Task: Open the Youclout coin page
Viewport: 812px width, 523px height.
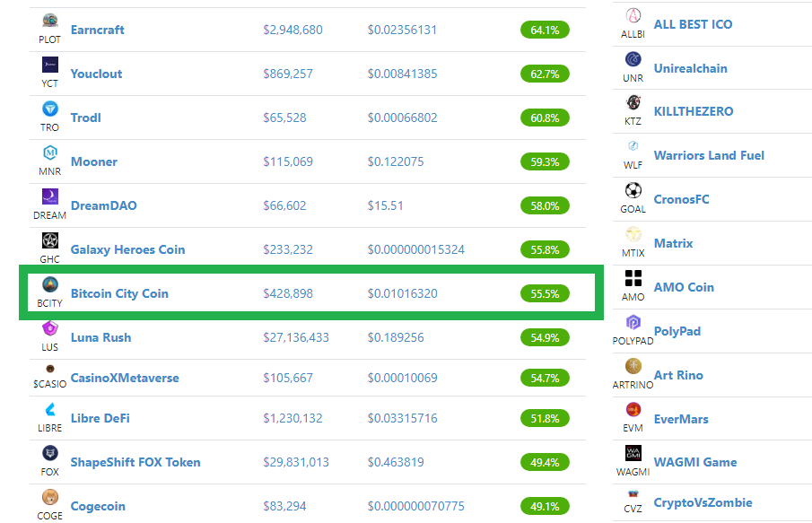Action: tap(96, 74)
